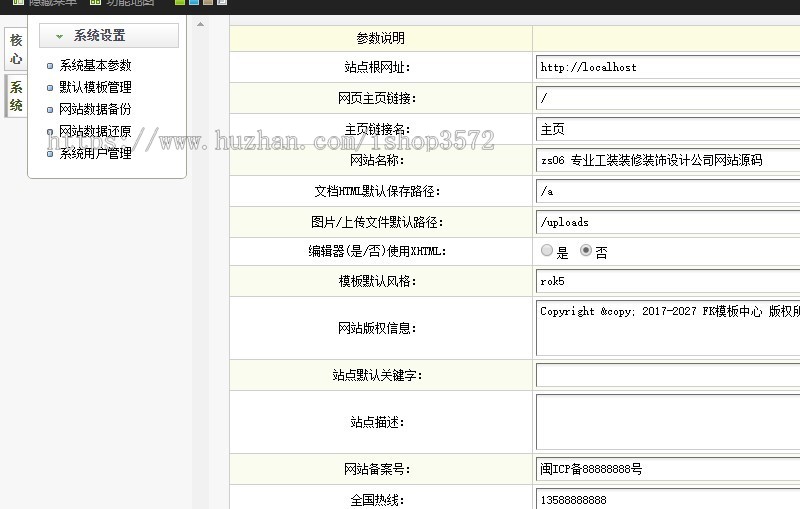Click the 编辑器(是/否)使用XHTML label

point(377,251)
